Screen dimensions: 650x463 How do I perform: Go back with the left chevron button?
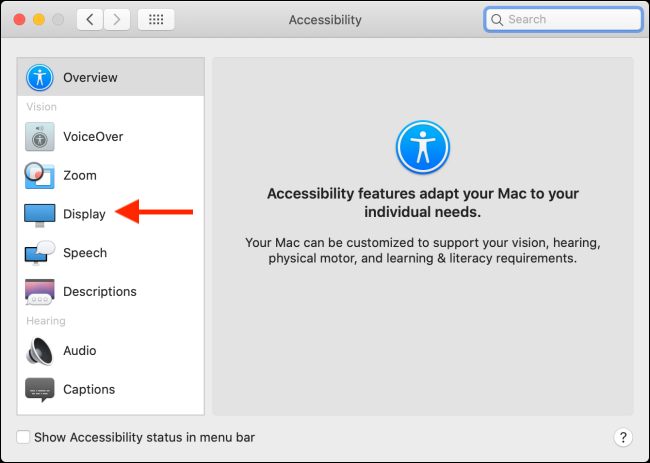pyautogui.click(x=90, y=20)
